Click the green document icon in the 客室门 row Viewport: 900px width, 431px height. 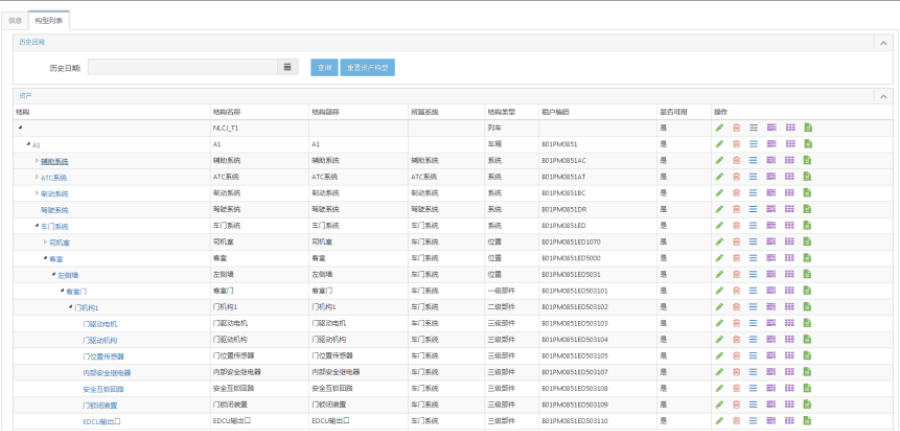coord(808,290)
